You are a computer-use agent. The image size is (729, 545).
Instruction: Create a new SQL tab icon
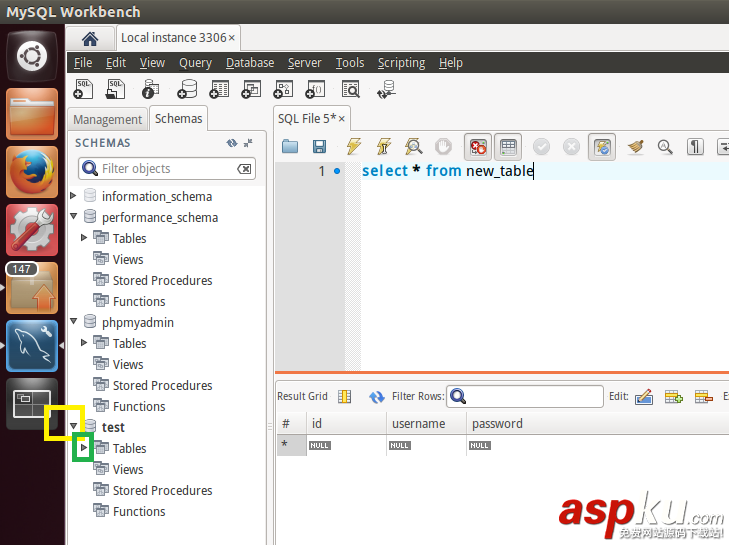[83, 89]
